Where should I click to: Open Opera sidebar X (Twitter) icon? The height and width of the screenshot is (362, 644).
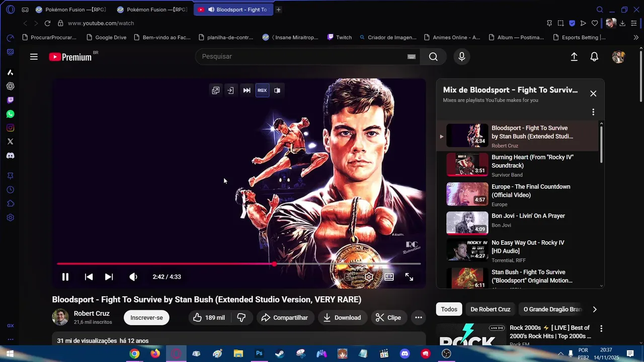(10, 142)
